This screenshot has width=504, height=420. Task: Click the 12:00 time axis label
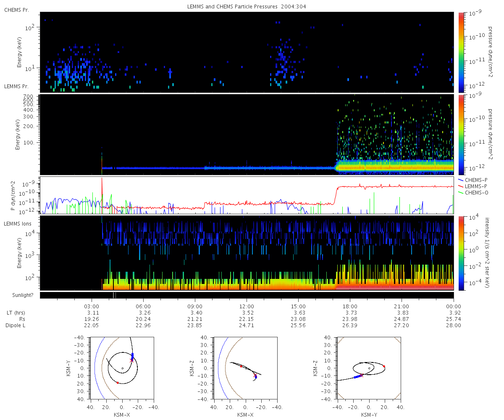coord(247,306)
